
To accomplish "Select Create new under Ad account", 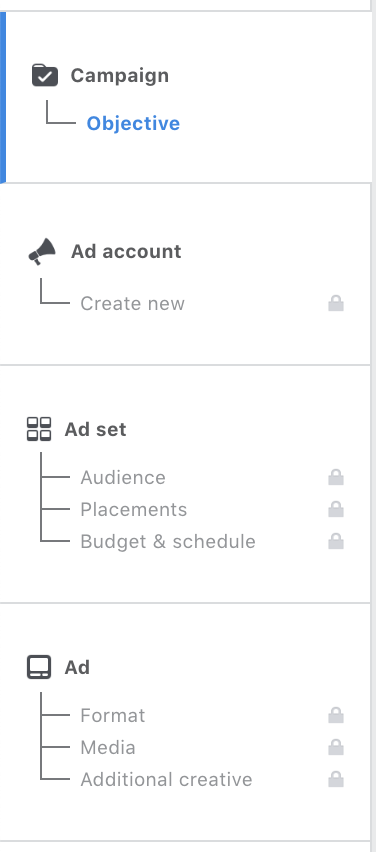I will [x=133, y=303].
